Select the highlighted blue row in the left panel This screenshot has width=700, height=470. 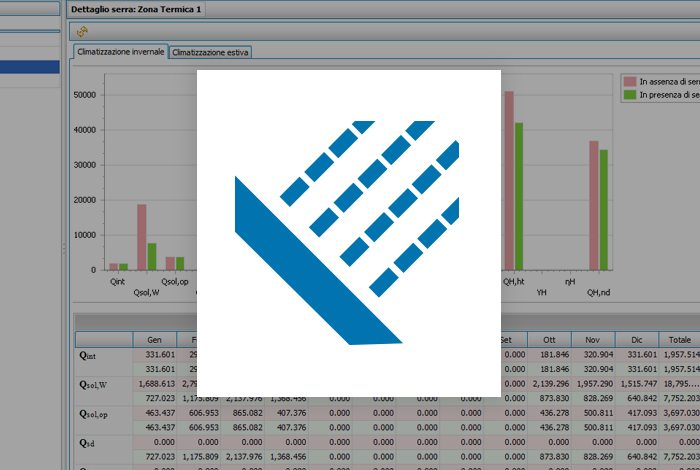pyautogui.click(x=29, y=67)
